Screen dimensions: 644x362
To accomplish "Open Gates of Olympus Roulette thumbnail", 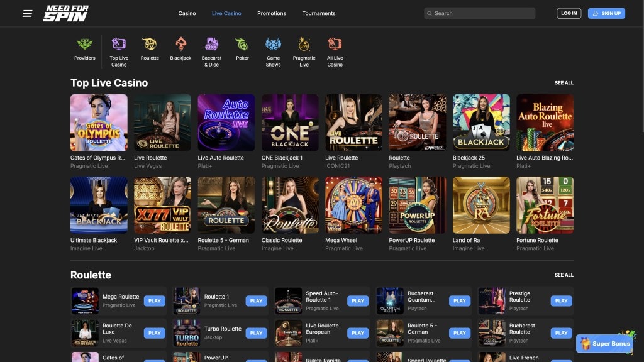I will (x=99, y=123).
